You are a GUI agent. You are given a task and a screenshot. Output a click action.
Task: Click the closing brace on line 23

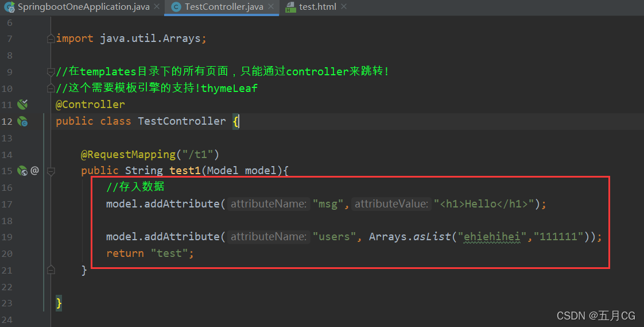(x=59, y=303)
